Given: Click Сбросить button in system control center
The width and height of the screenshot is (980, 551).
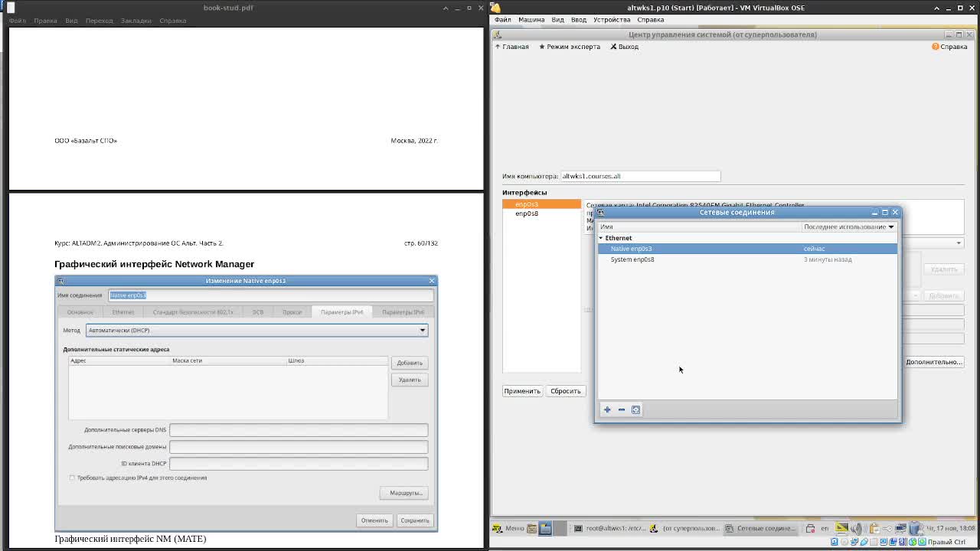Looking at the screenshot, I should coord(566,391).
